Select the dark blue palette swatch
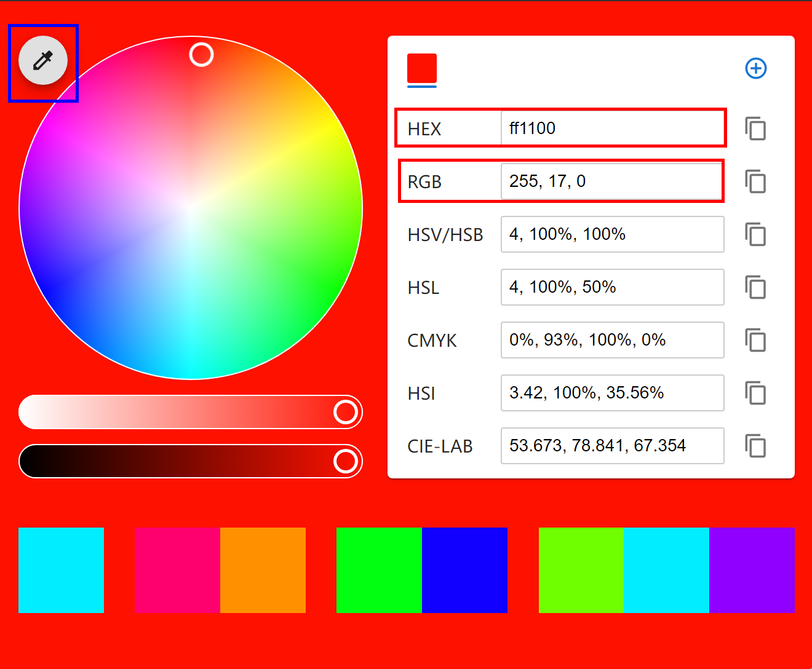Screen dimensions: 812x669 click(464, 570)
